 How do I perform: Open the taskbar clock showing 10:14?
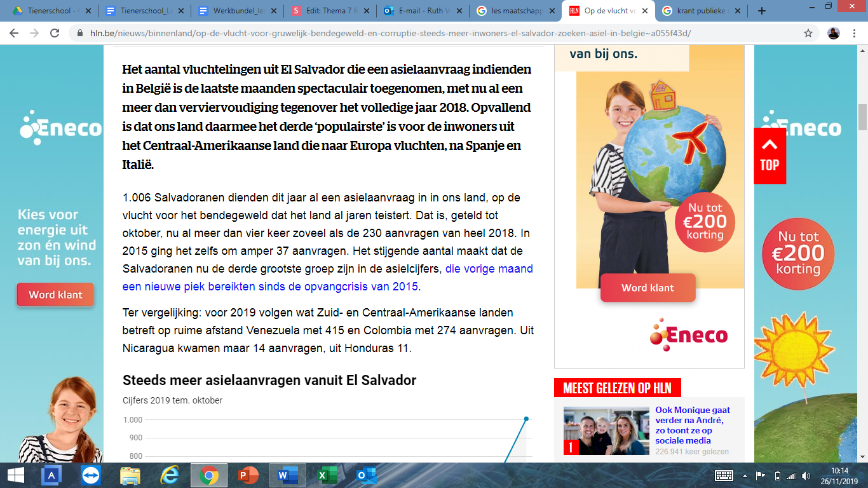click(840, 475)
